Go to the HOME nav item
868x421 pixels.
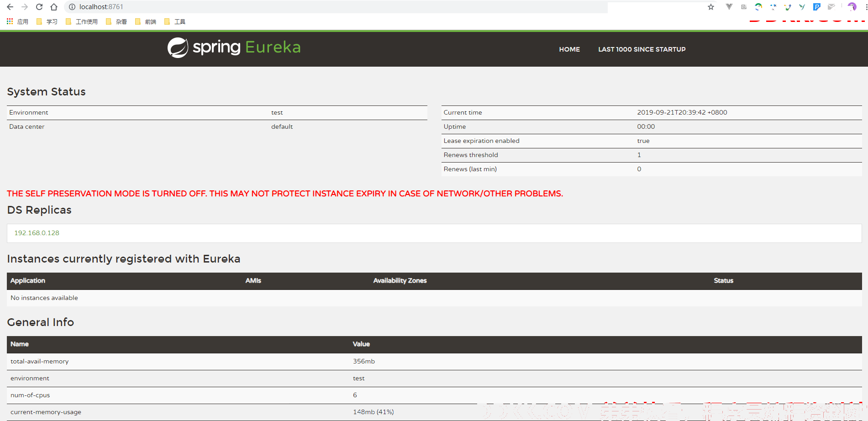(569, 49)
